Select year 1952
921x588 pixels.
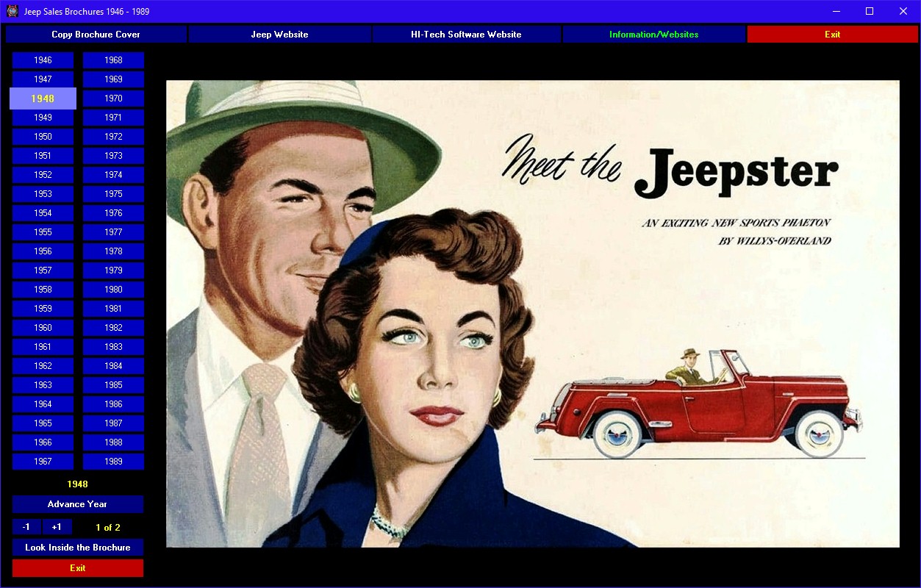[x=43, y=175]
